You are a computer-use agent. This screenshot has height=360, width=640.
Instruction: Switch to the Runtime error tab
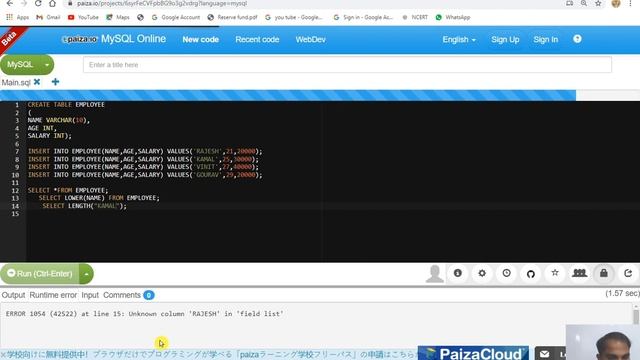(x=53, y=295)
